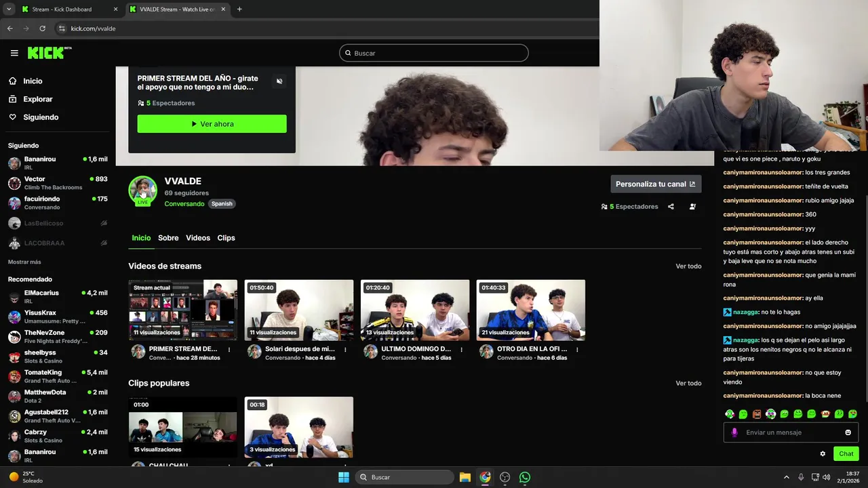Click the purple identity icon in chat input
Image resolution: width=868 pixels, height=488 pixels.
click(734, 432)
